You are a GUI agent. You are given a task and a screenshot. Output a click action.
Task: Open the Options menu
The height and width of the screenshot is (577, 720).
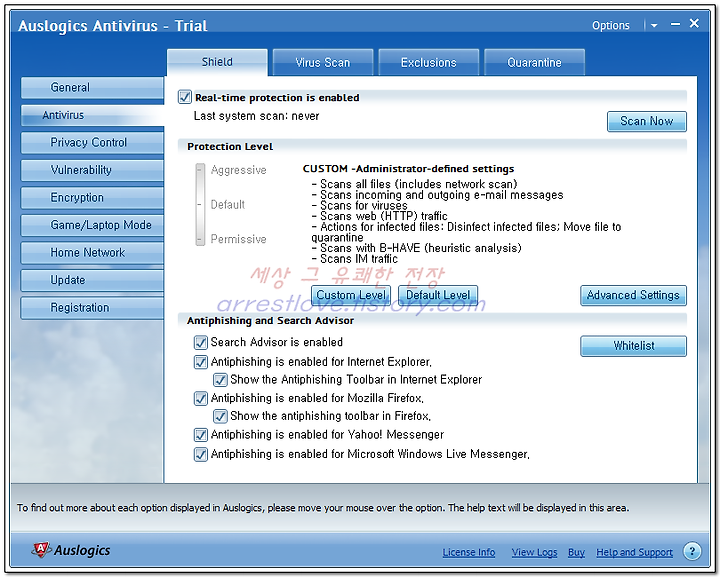610,25
